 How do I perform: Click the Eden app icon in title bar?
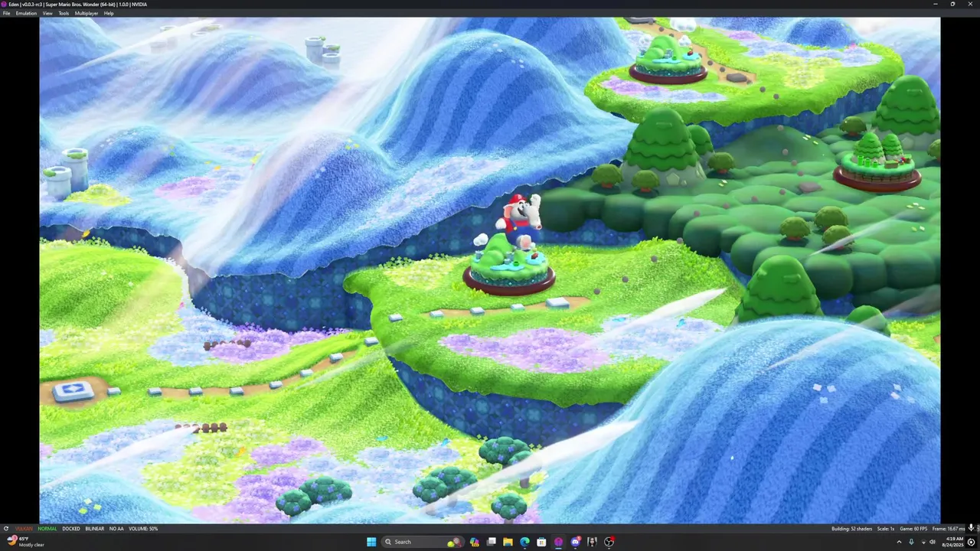(4, 4)
